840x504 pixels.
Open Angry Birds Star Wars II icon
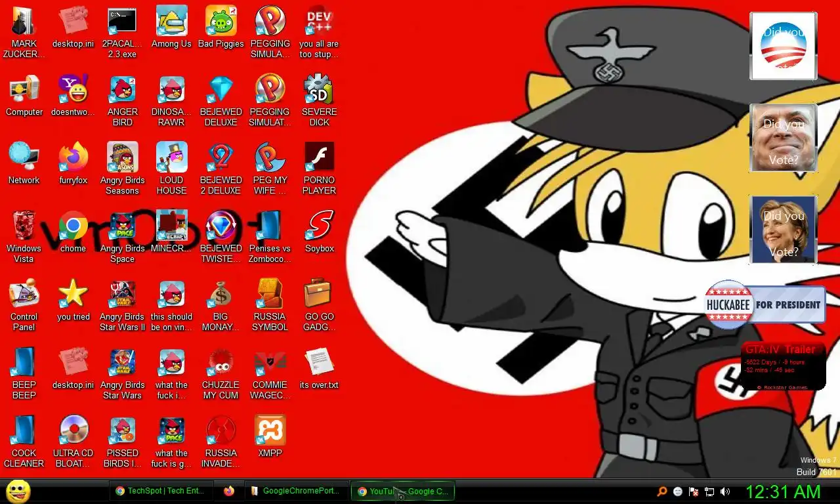(123, 306)
